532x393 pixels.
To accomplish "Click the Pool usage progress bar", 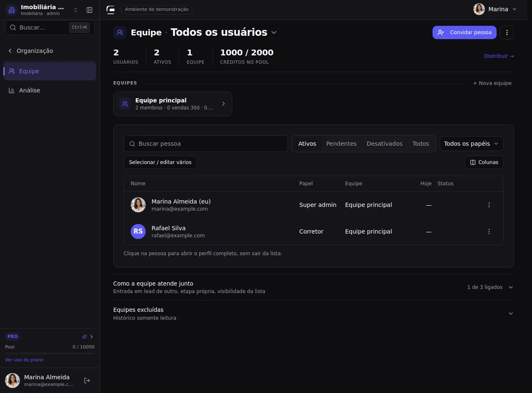I will tap(50, 353).
